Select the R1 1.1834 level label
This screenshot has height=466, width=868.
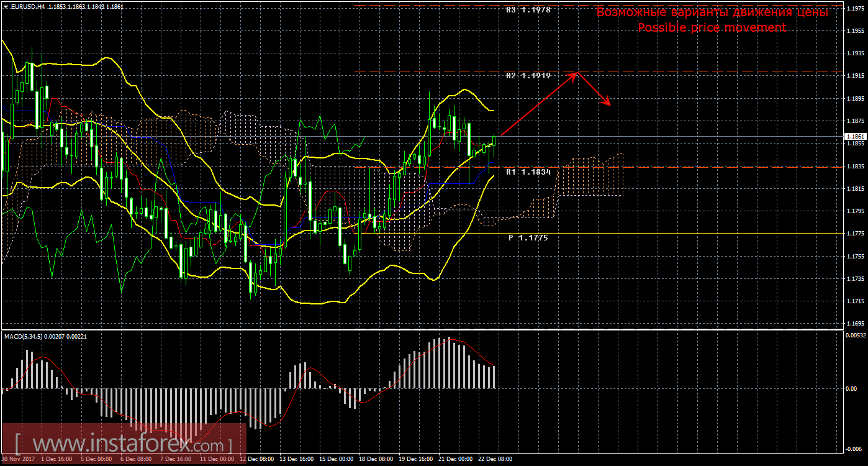click(528, 171)
